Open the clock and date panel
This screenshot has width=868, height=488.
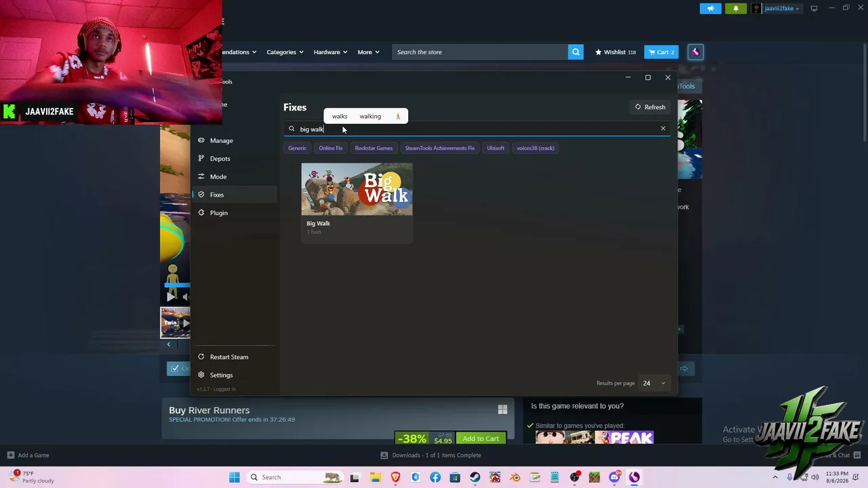[838, 477]
